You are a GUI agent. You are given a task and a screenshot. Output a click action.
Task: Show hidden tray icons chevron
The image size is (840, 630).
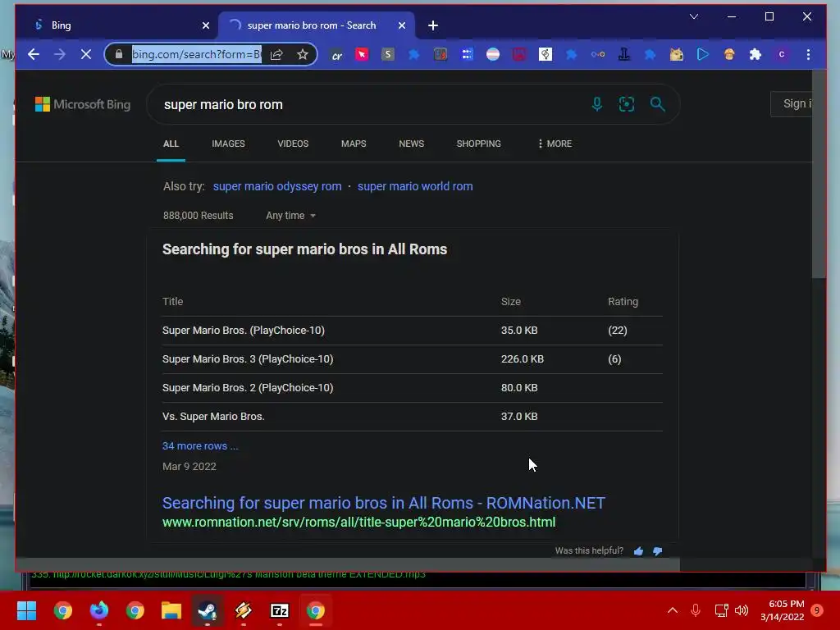click(673, 610)
